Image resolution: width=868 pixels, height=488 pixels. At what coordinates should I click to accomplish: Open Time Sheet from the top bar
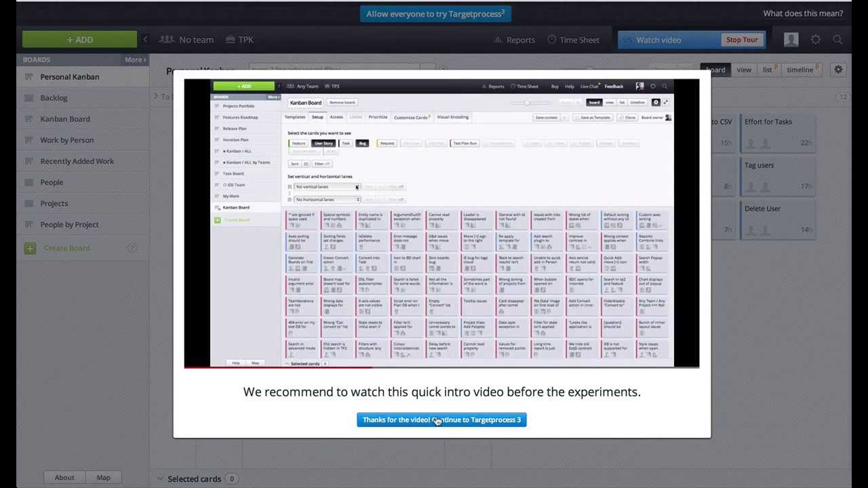coord(573,40)
